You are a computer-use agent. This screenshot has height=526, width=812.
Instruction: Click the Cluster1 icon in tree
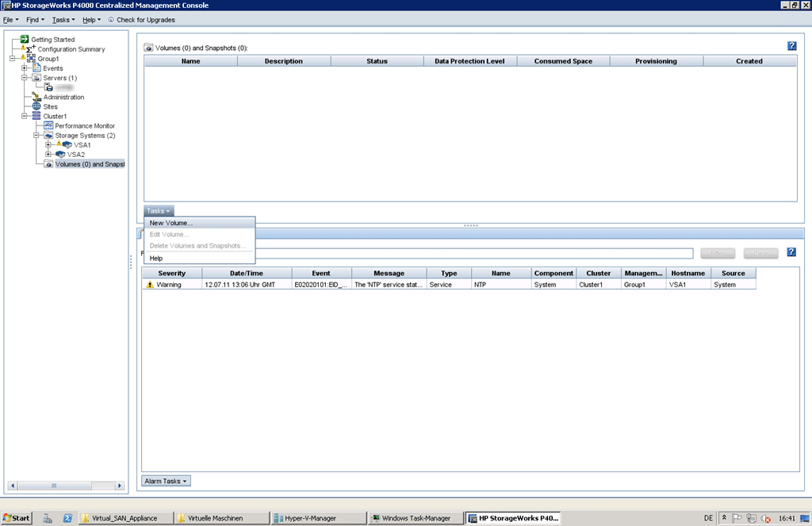(x=36, y=116)
